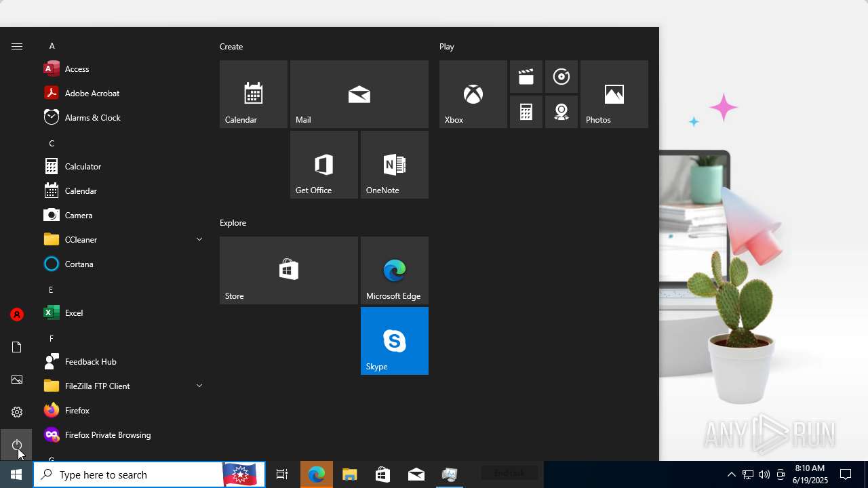Open volume control in tray
The width and height of the screenshot is (868, 488).
[x=764, y=474]
